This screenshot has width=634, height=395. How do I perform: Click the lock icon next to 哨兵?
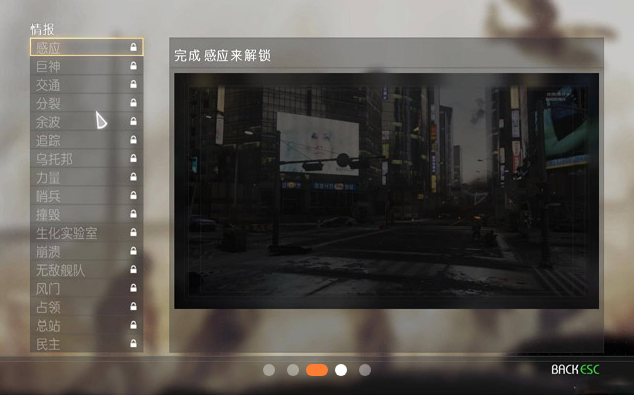pos(133,195)
